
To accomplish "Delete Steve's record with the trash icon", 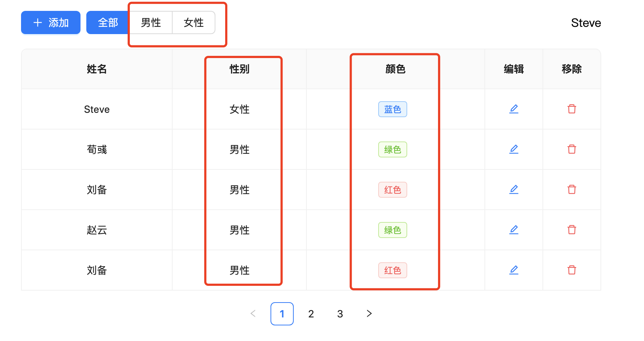I will coord(572,109).
